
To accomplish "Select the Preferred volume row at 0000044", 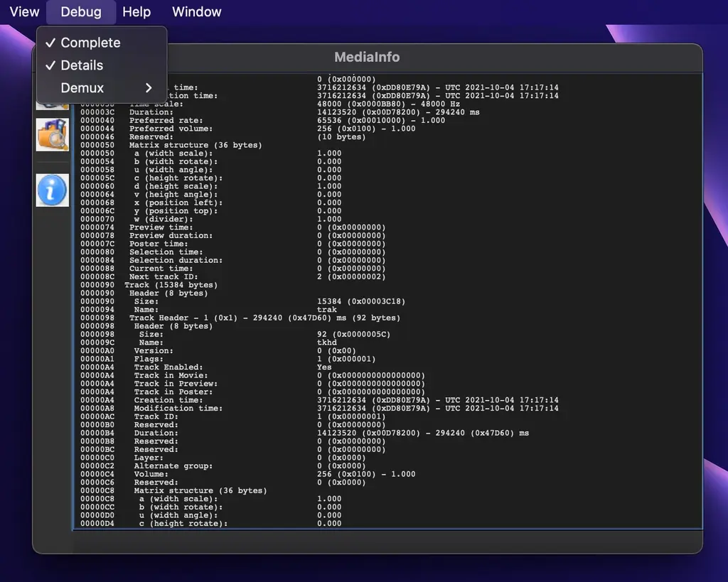I will pyautogui.click(x=248, y=129).
